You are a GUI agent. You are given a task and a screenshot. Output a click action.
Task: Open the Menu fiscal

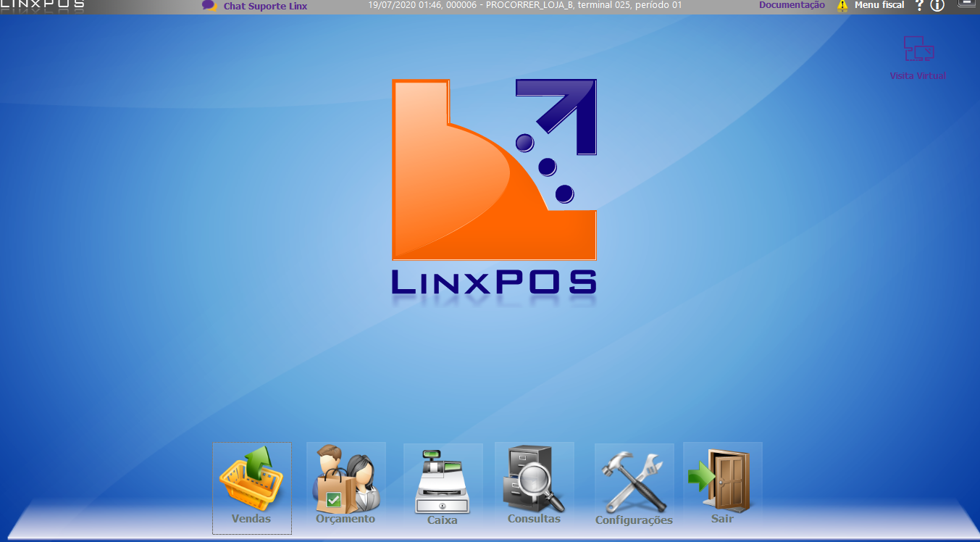click(871, 5)
